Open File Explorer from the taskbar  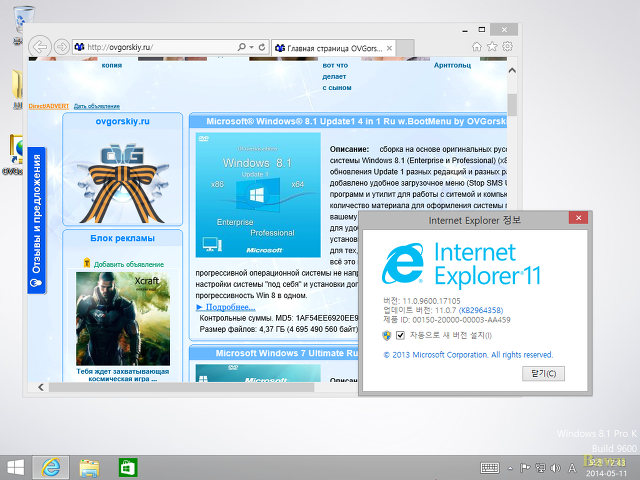(89, 468)
